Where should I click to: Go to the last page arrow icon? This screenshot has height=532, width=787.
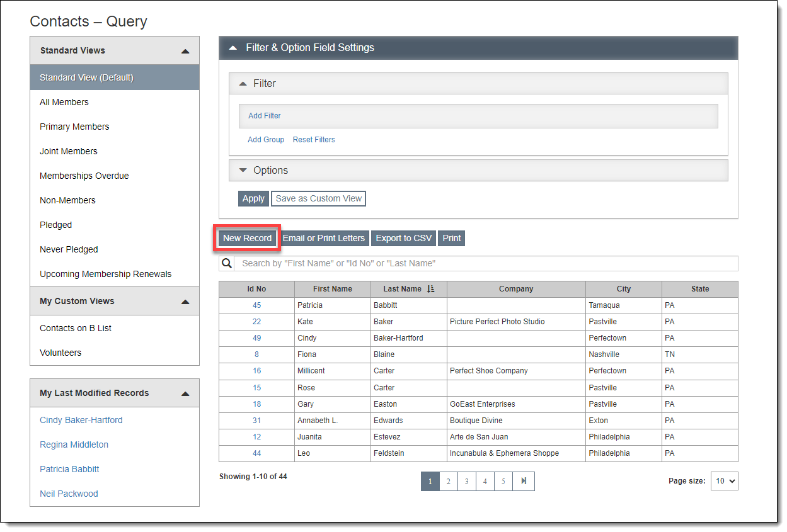tap(524, 482)
